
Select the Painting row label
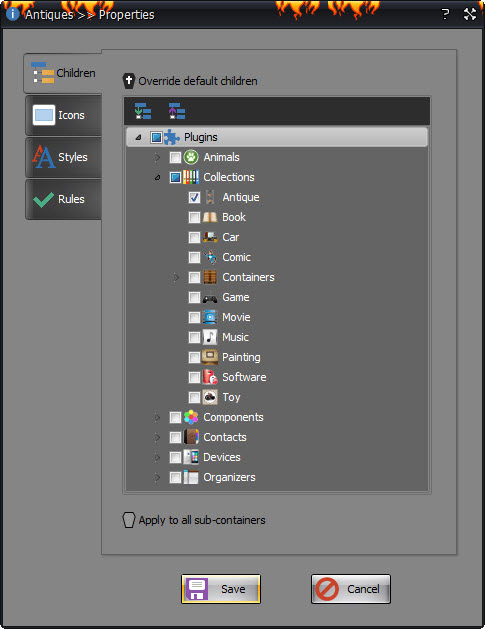click(x=241, y=357)
